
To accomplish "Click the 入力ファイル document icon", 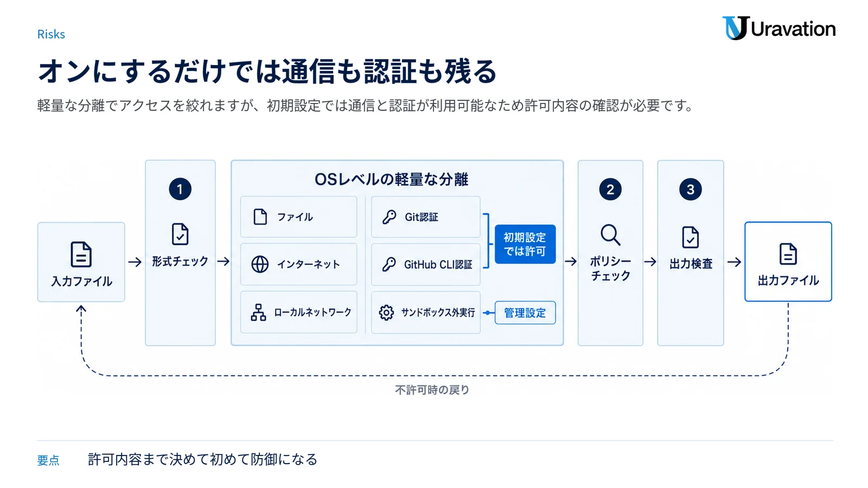I will (81, 254).
